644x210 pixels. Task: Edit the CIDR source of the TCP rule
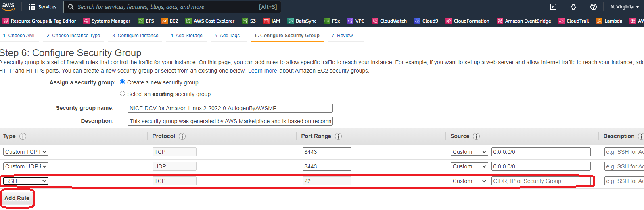[x=541, y=152]
